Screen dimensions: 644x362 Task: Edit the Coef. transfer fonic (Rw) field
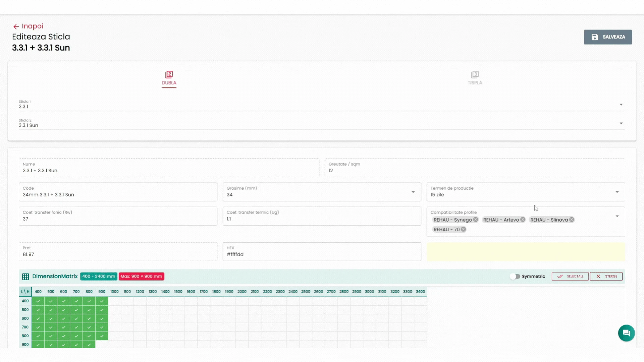pos(118,216)
